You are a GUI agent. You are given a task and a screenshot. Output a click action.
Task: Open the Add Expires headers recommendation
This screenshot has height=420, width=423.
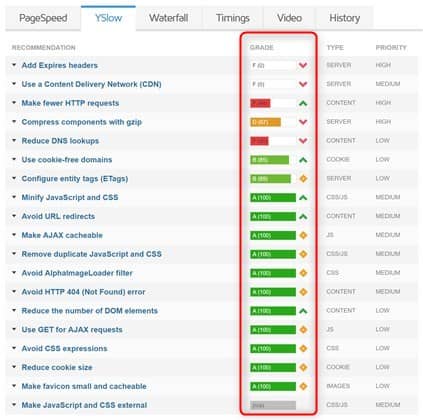click(x=60, y=65)
